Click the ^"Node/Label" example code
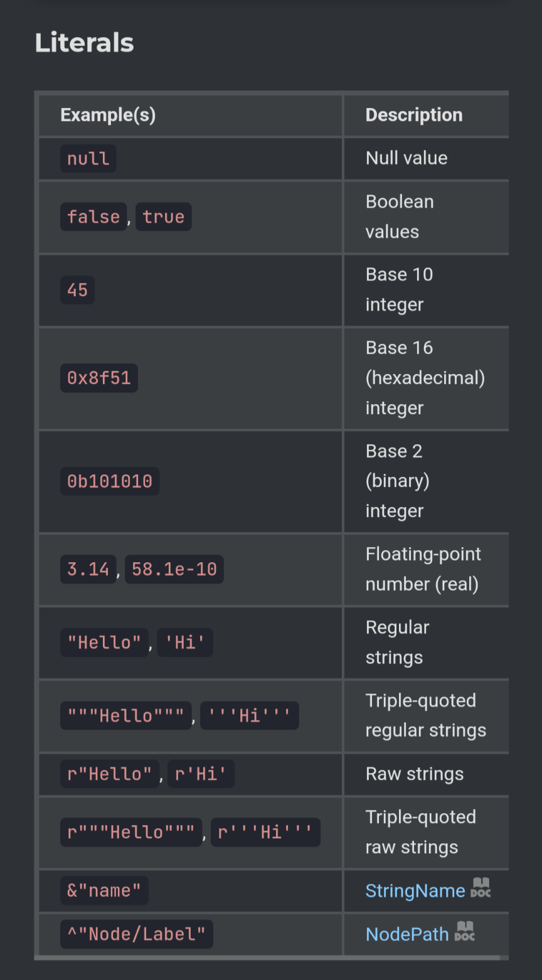542x980 pixels. click(137, 934)
